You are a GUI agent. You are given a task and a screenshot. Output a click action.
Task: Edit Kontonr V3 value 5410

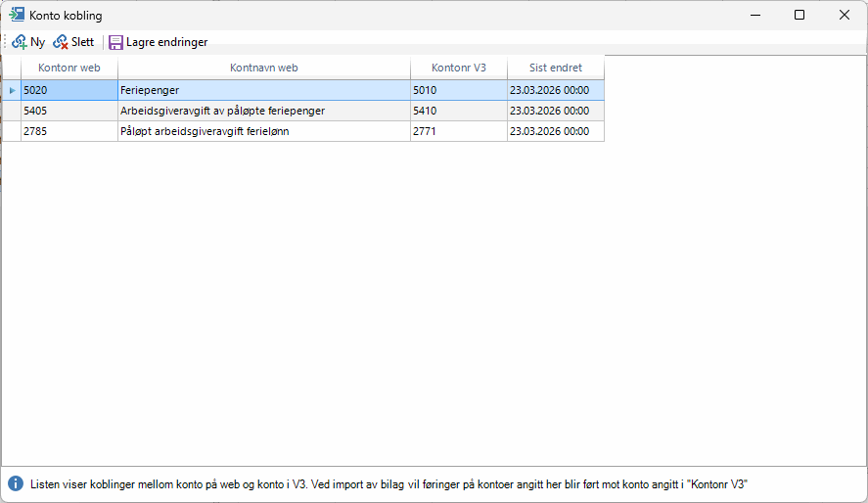[458, 111]
